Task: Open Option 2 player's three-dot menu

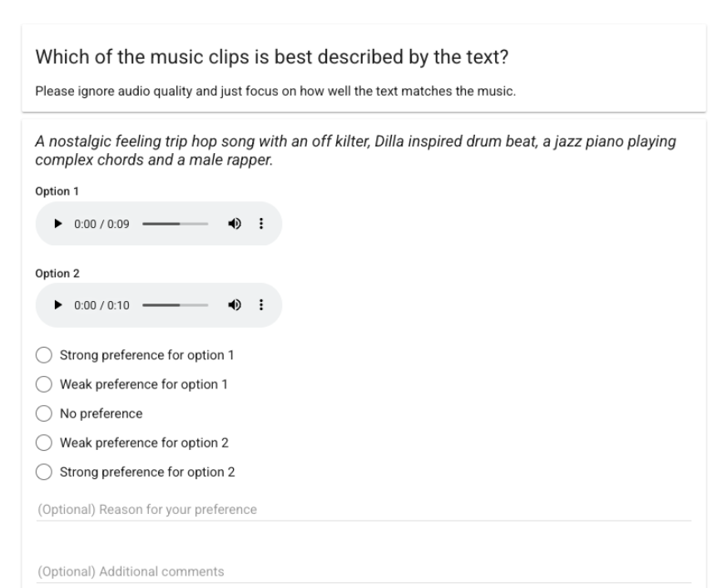Action: point(261,305)
